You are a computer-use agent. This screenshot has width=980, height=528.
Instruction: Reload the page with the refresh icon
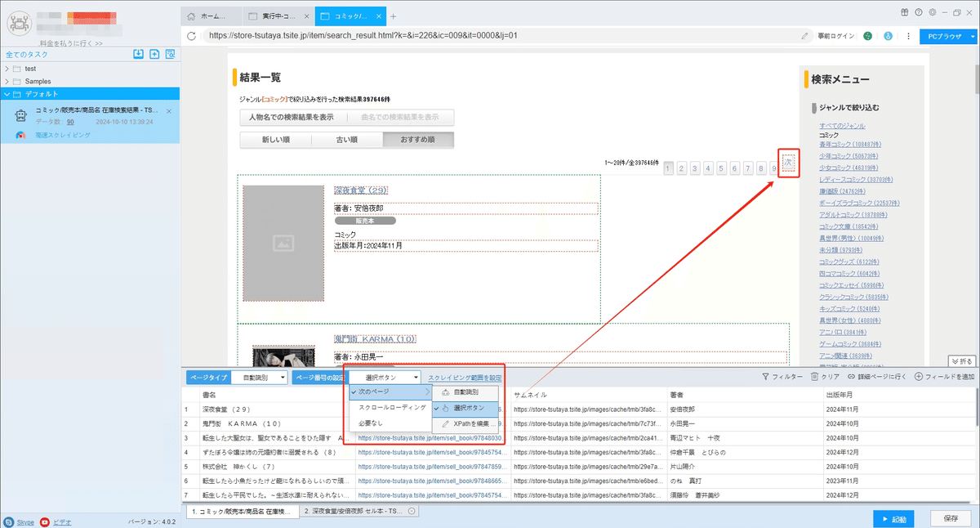[x=191, y=36]
